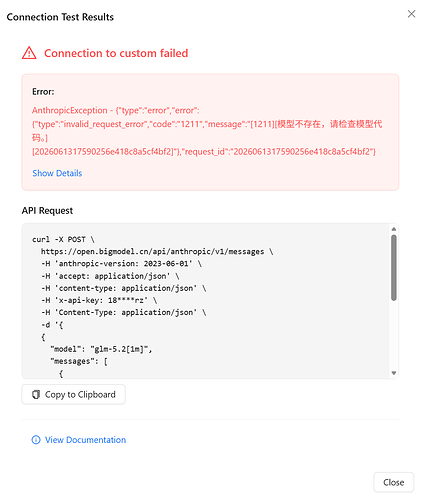
Task: Open the View Documentation link
Action: (x=85, y=440)
